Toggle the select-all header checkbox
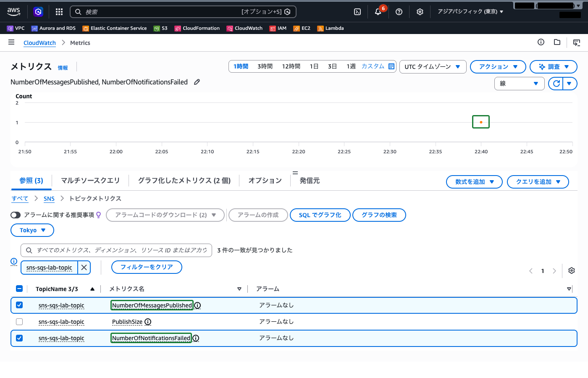This screenshot has width=588, height=378. click(x=19, y=289)
